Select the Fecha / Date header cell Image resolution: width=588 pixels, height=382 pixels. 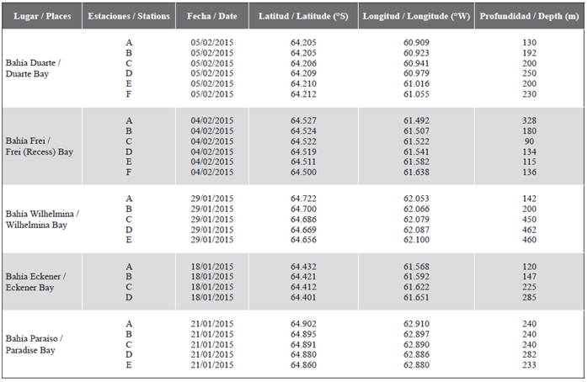(x=211, y=17)
